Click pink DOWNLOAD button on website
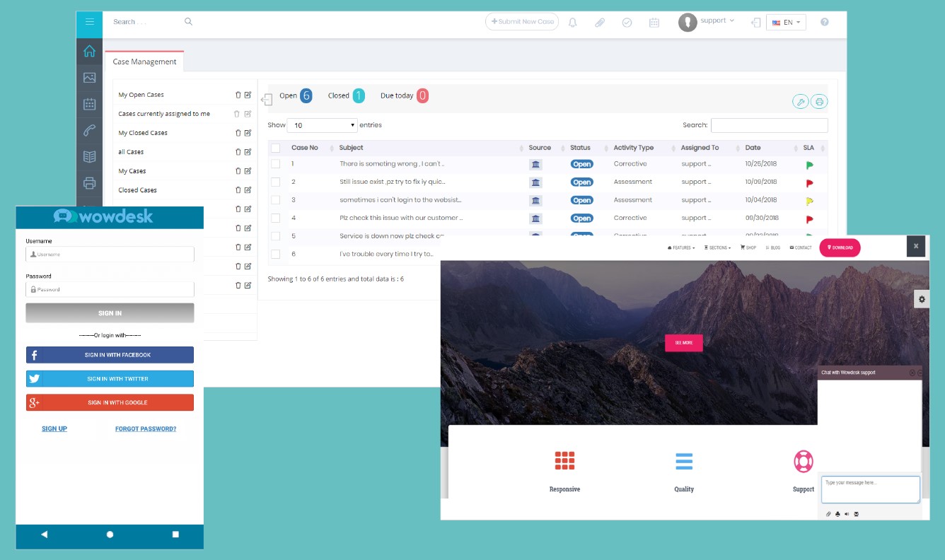Viewport: 945px width, 560px height. [840, 247]
